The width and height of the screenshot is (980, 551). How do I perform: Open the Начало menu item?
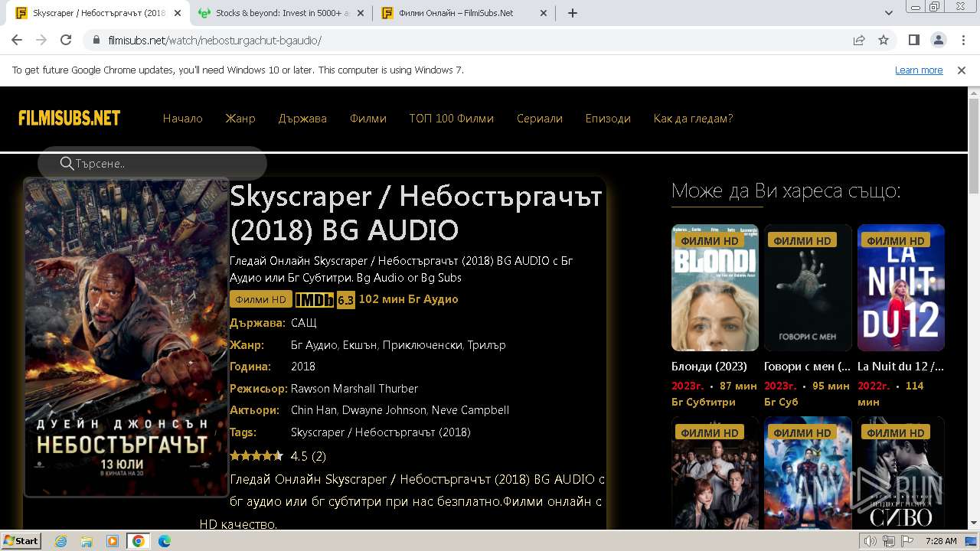point(182,118)
